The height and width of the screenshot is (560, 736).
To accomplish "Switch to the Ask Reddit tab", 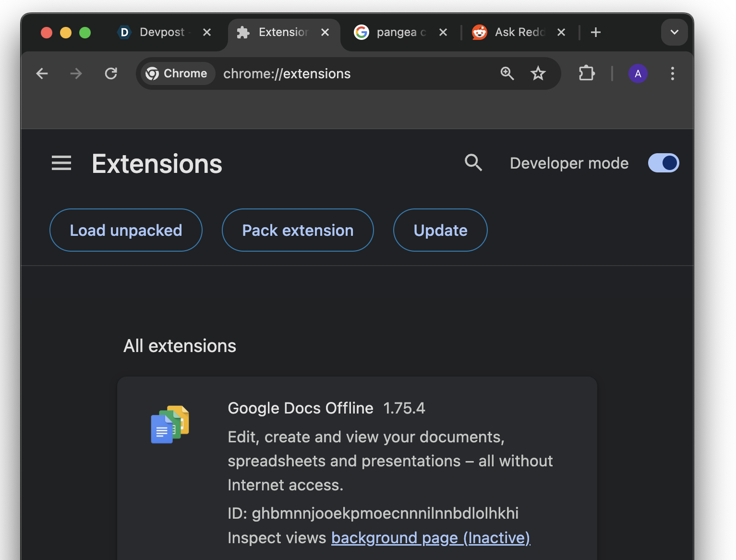I will 519,32.
